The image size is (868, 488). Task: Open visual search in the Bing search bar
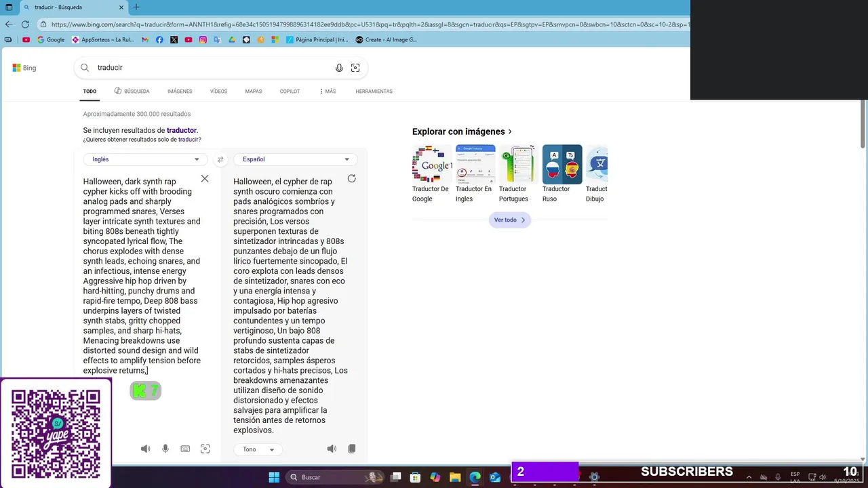click(355, 68)
